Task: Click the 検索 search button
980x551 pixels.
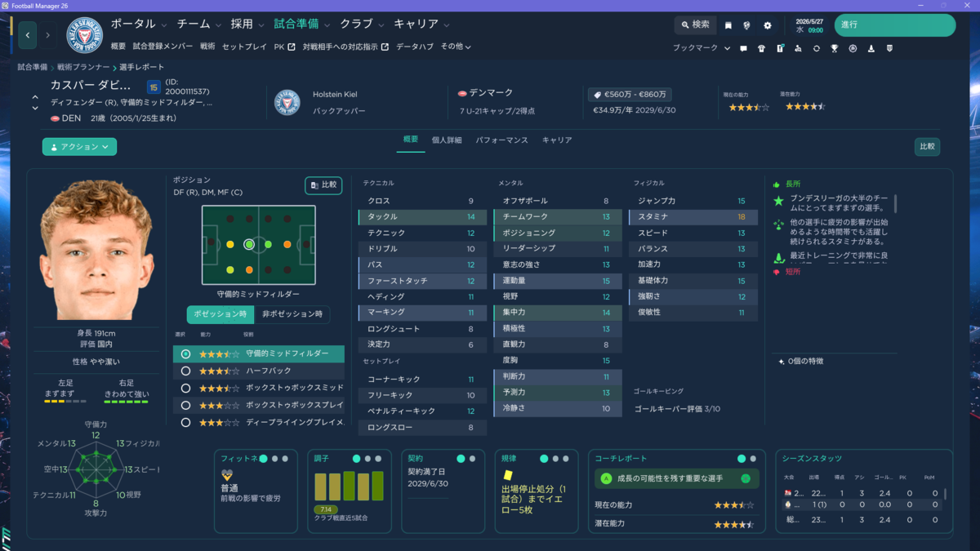Action: (695, 25)
